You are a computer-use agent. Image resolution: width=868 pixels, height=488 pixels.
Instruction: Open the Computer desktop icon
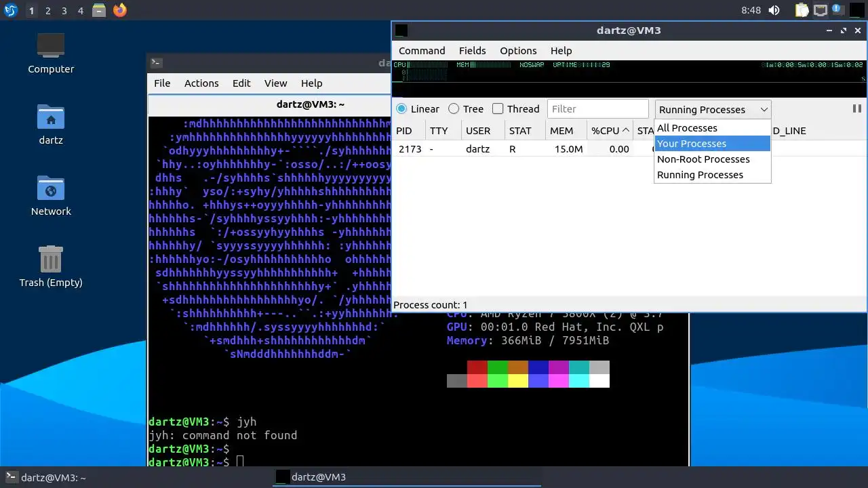point(51,53)
